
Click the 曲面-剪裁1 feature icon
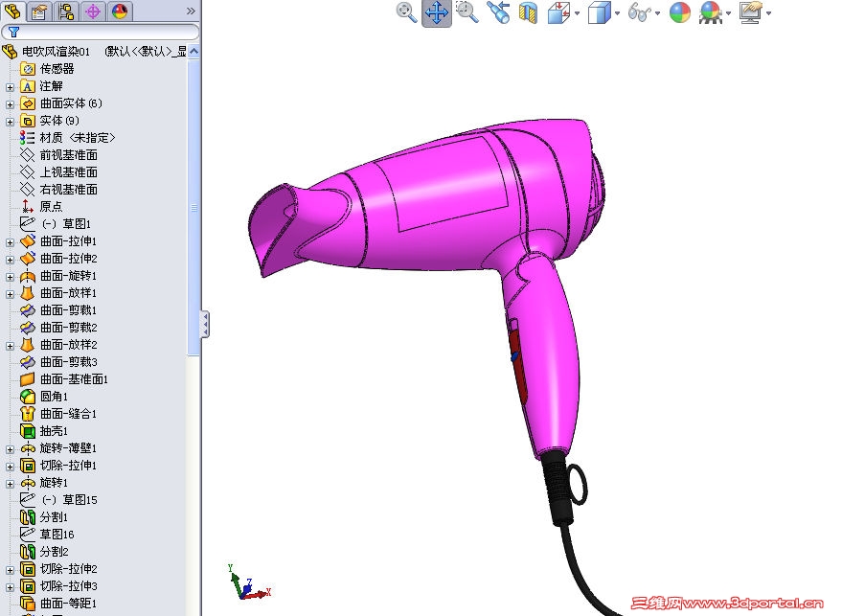[28, 310]
